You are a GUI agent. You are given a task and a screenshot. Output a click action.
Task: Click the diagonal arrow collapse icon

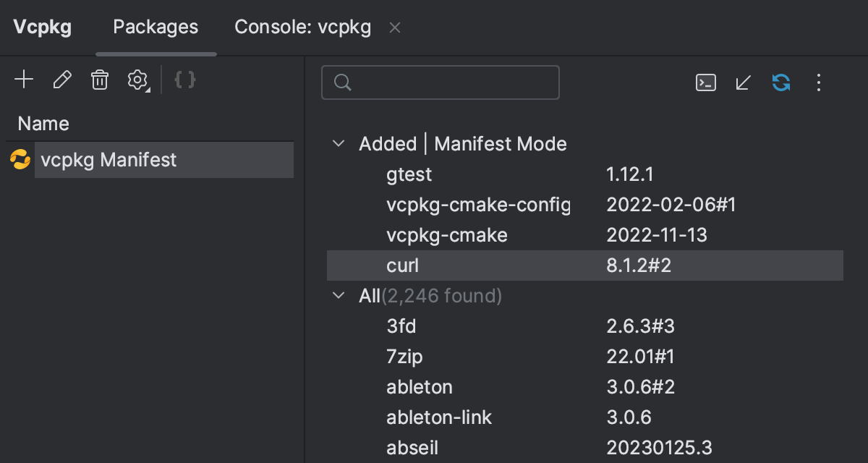point(743,82)
